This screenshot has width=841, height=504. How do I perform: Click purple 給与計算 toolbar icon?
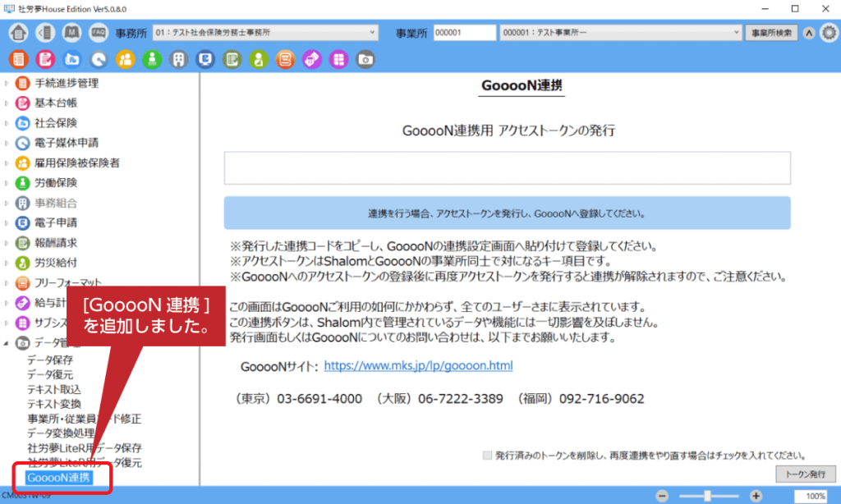tap(312, 60)
